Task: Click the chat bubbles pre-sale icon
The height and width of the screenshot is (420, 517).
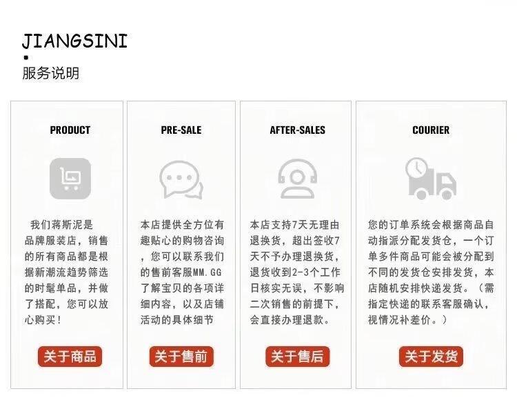Action: tap(181, 179)
